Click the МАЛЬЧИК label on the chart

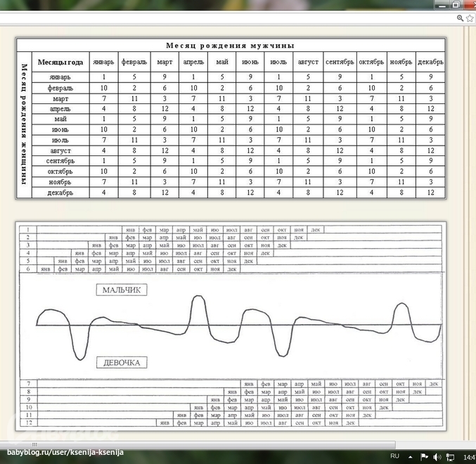point(122,290)
